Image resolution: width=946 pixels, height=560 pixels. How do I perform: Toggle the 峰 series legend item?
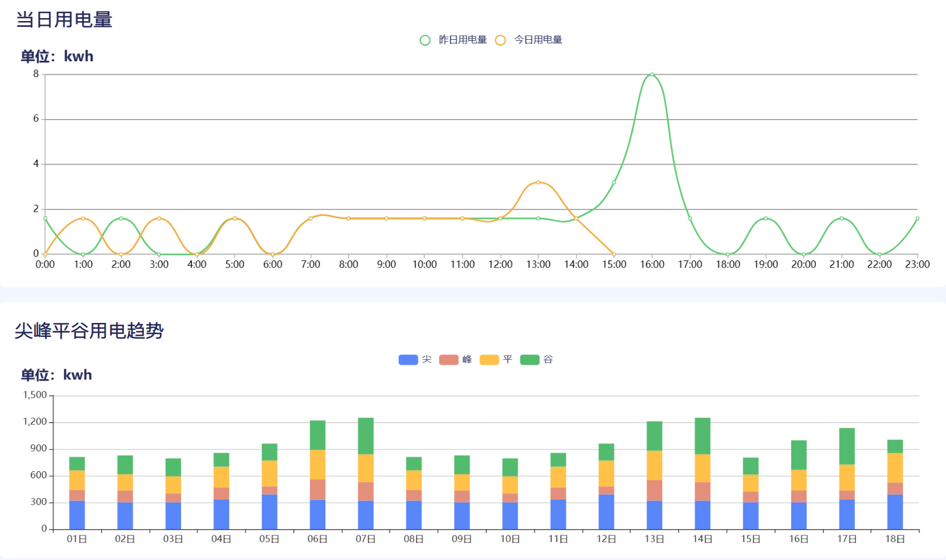coord(455,359)
